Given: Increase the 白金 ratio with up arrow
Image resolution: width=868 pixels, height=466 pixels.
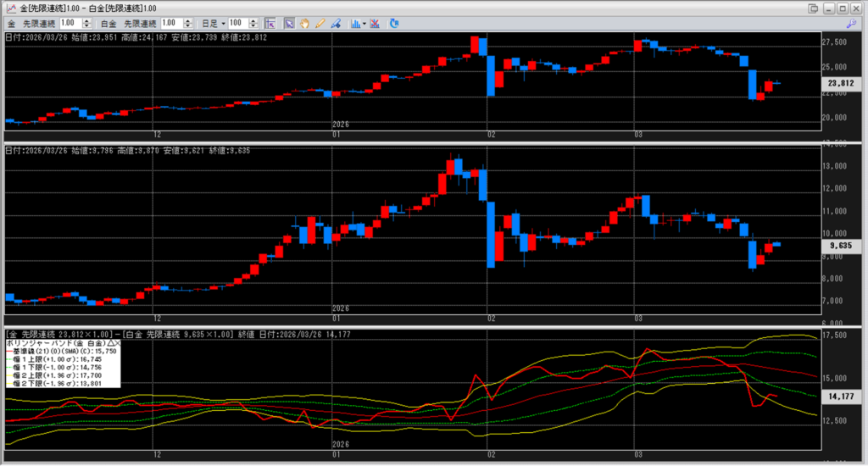Looking at the screenshot, I should [x=187, y=21].
